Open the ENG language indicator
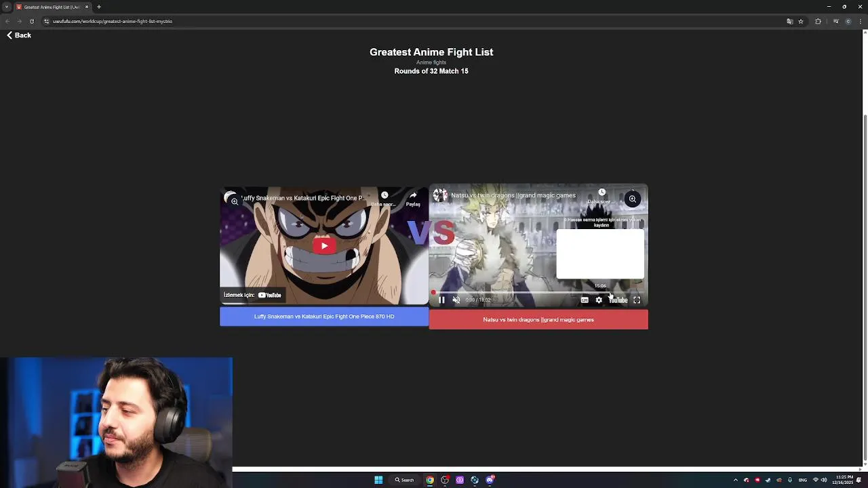This screenshot has width=868, height=488. click(803, 480)
